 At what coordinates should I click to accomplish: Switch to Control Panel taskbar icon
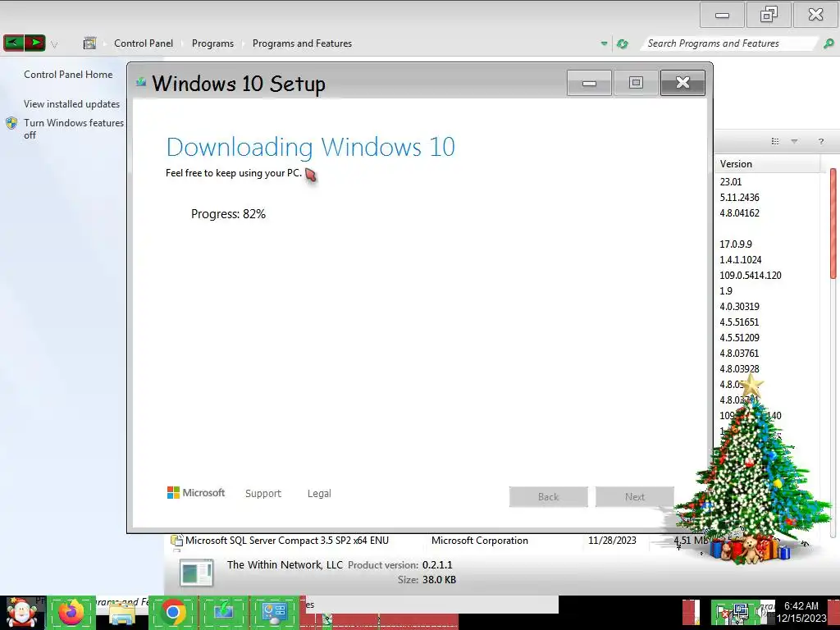coord(275,613)
